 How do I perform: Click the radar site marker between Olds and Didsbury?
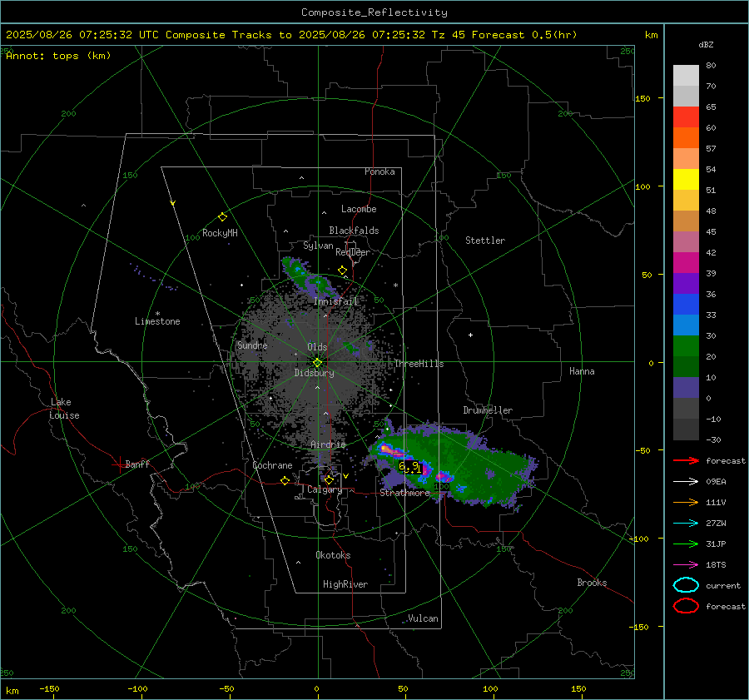317,363
